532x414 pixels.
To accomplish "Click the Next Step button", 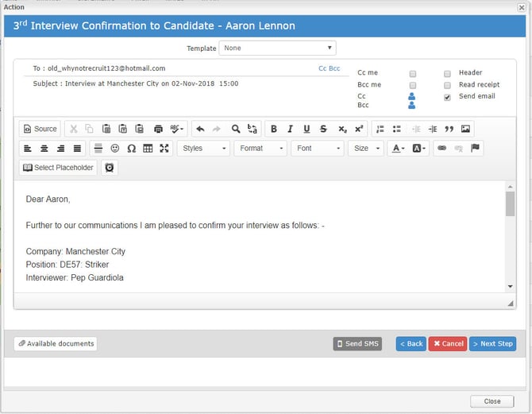I will point(492,344).
